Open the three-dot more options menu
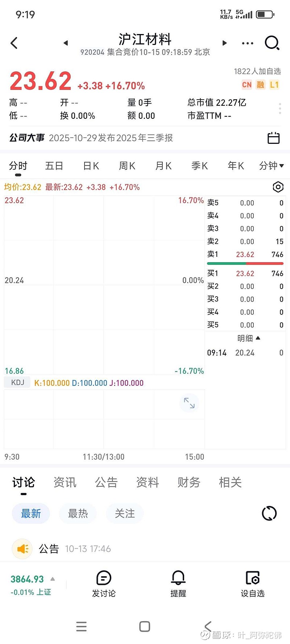The image size is (290, 644). [248, 43]
